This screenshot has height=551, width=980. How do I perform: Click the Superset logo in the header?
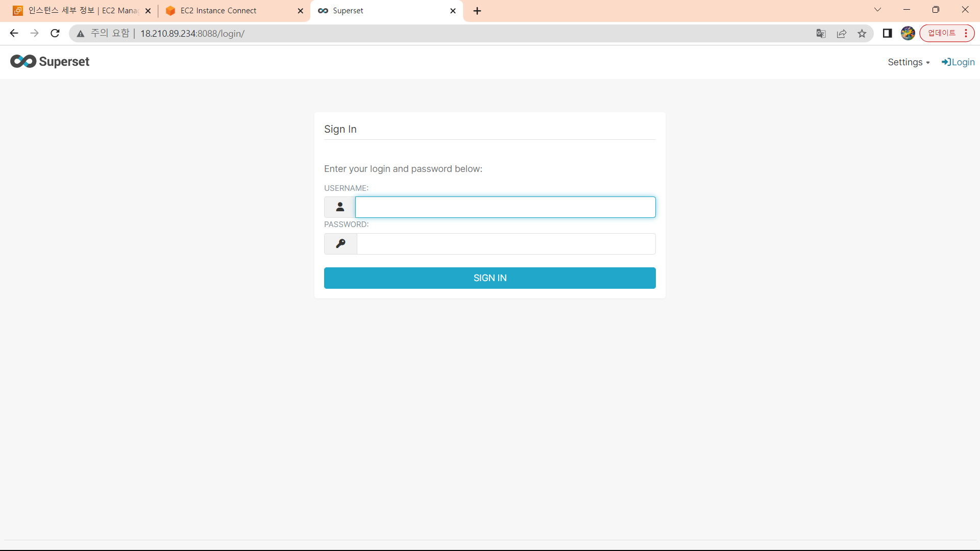[50, 62]
